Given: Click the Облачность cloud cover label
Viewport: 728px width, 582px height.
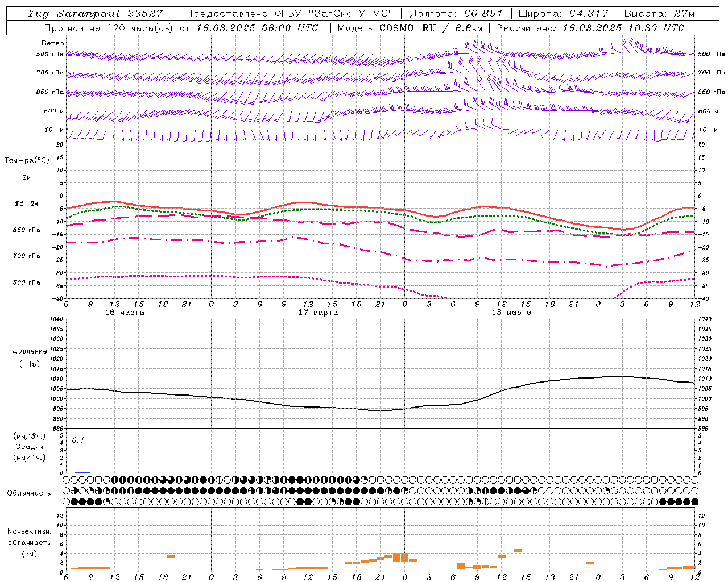Looking at the screenshot, I should (29, 493).
